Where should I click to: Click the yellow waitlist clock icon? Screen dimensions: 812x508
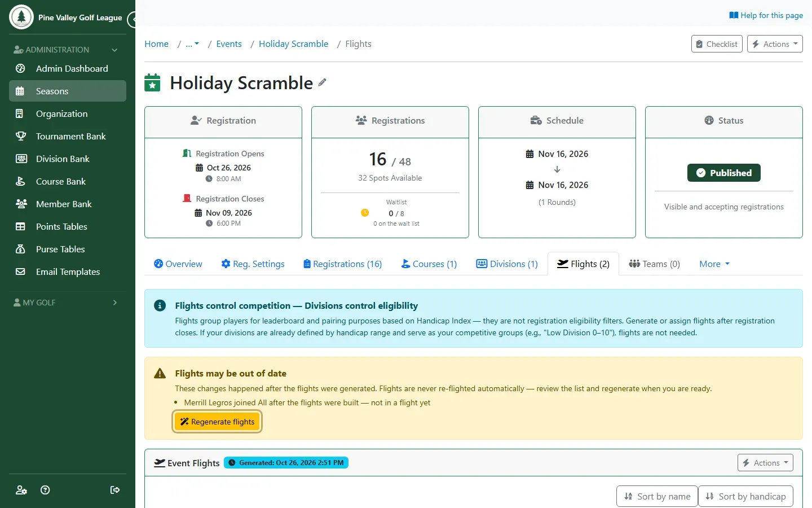pyautogui.click(x=365, y=213)
